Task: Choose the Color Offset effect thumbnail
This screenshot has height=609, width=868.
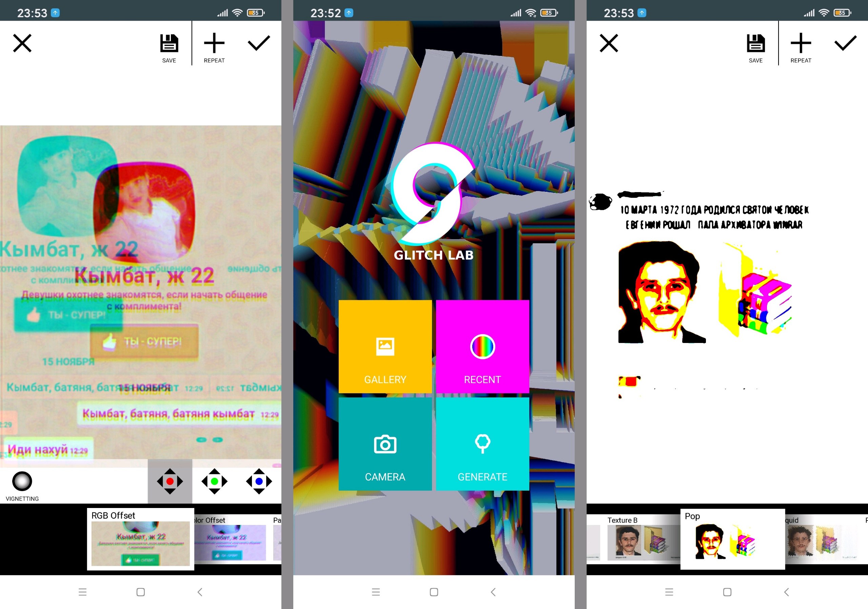Action: (231, 540)
